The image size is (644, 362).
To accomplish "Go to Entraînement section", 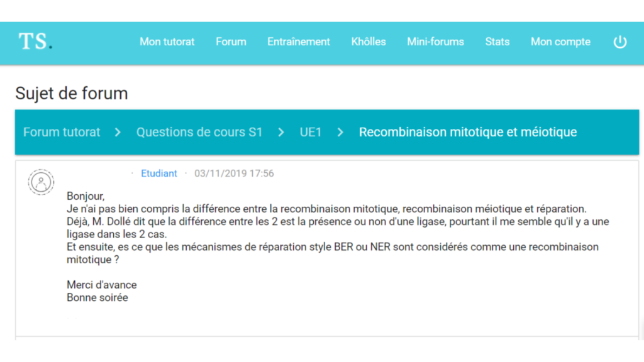I will [299, 42].
